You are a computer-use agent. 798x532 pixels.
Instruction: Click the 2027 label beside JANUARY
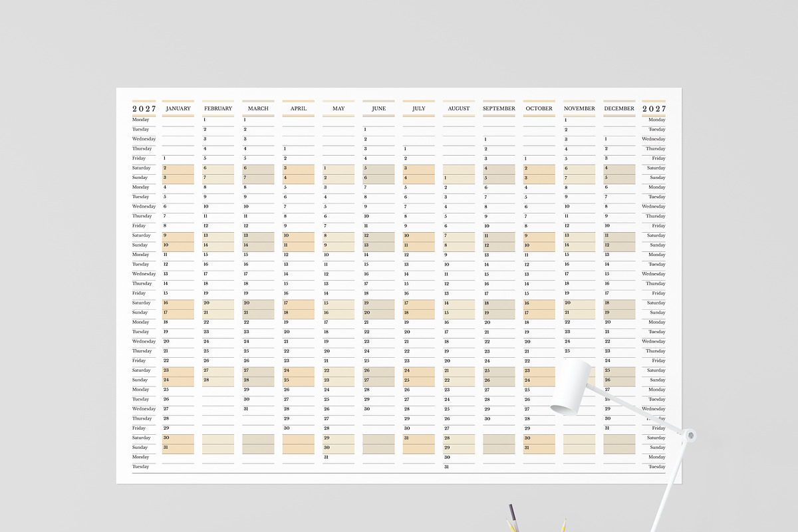coord(144,109)
